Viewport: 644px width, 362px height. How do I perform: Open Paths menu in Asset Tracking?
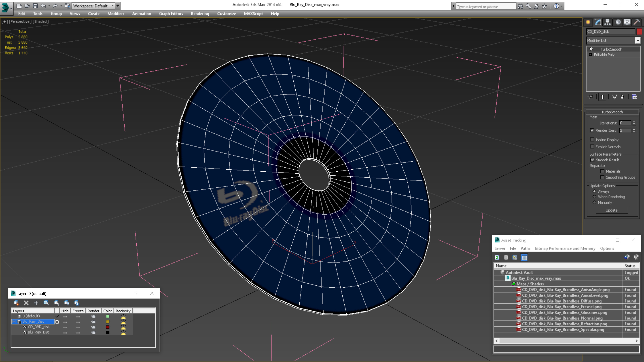coord(525,248)
